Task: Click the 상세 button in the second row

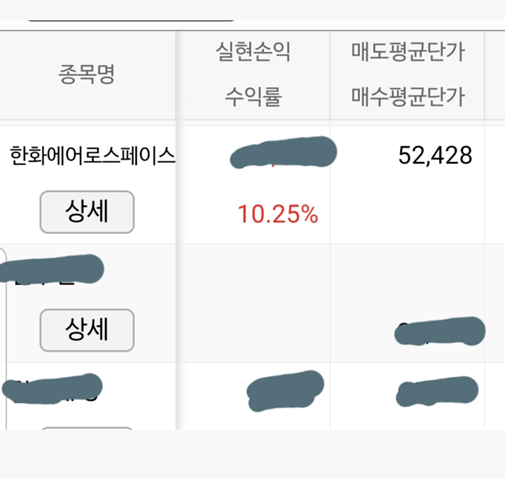Action: coord(87,330)
